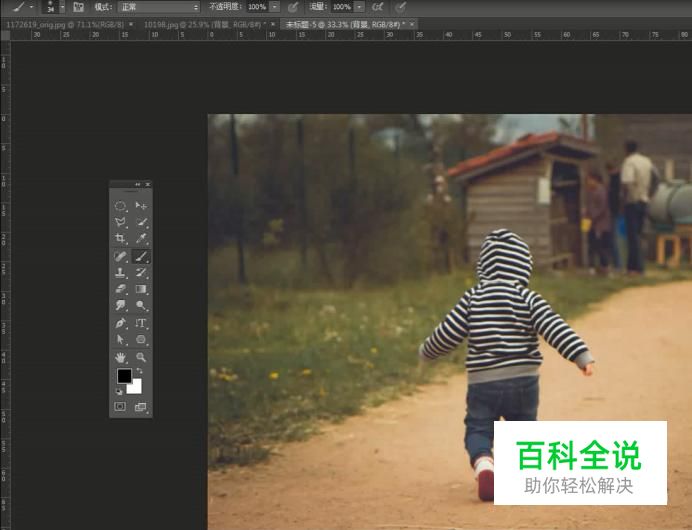Select the Pen tool
Viewport: 692px width, 530px height.
(x=120, y=323)
